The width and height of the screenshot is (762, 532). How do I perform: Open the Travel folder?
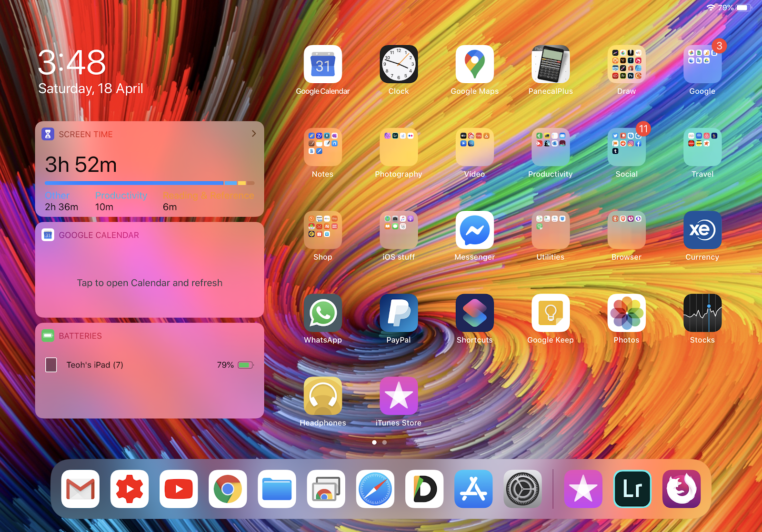coord(702,147)
